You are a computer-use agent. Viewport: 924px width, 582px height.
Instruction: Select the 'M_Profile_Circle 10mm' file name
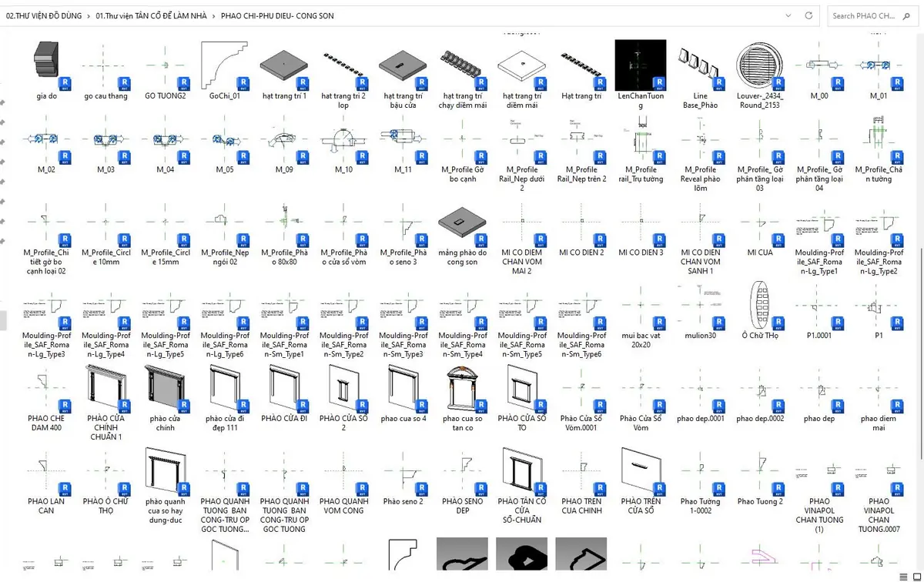(106, 257)
